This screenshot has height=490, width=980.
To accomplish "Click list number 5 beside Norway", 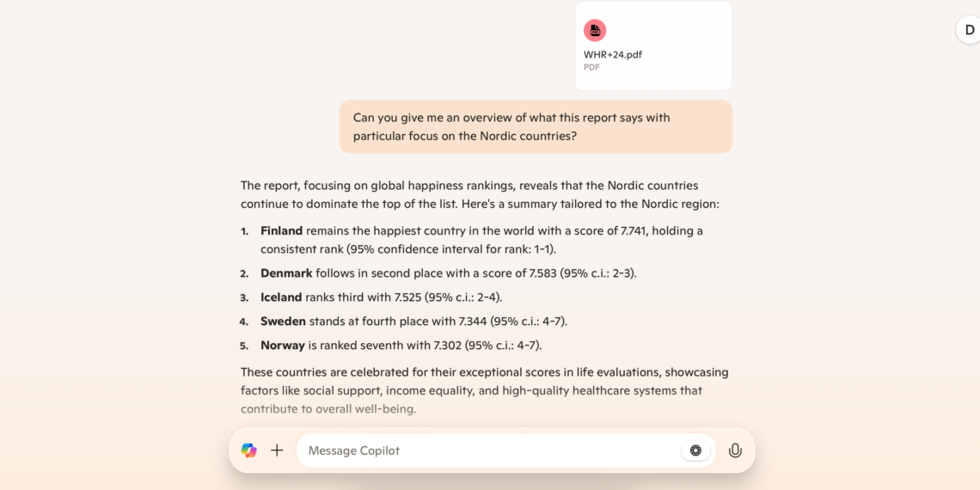I will pos(244,346).
